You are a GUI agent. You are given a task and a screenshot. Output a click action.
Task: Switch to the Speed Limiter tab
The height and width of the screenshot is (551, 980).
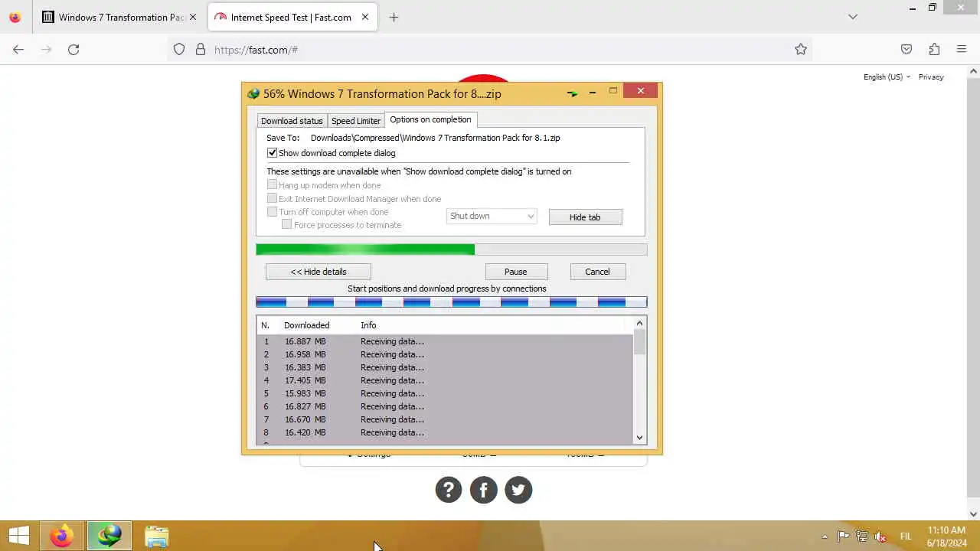[x=356, y=121]
